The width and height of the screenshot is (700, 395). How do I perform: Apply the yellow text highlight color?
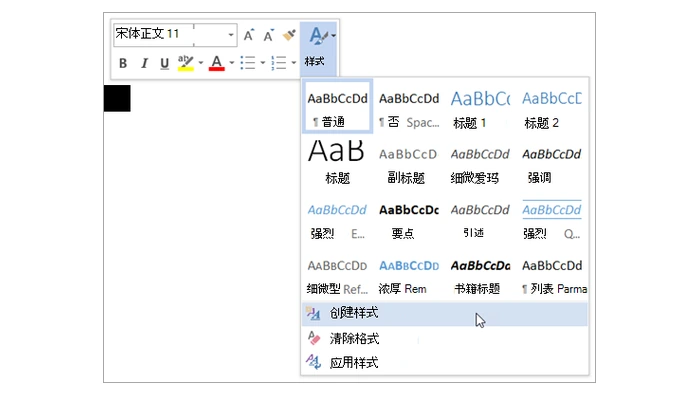[185, 63]
